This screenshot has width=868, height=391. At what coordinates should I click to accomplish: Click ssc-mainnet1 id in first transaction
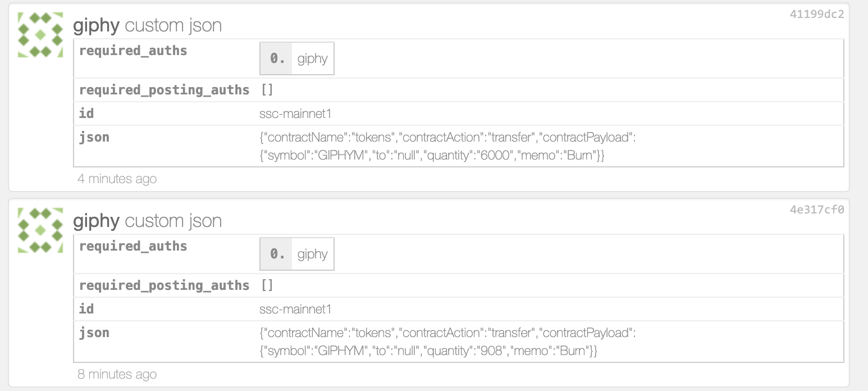295,113
